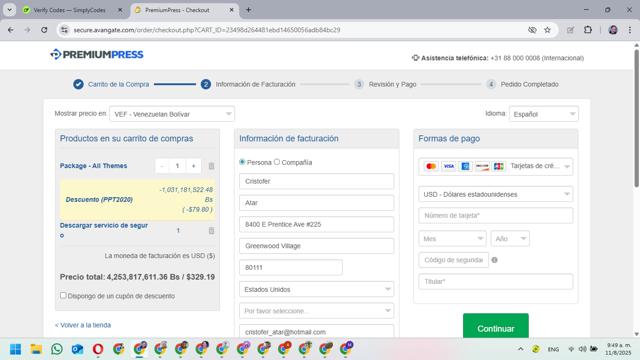Open Chrome profile avatar
The image size is (640, 360).
point(613,30)
